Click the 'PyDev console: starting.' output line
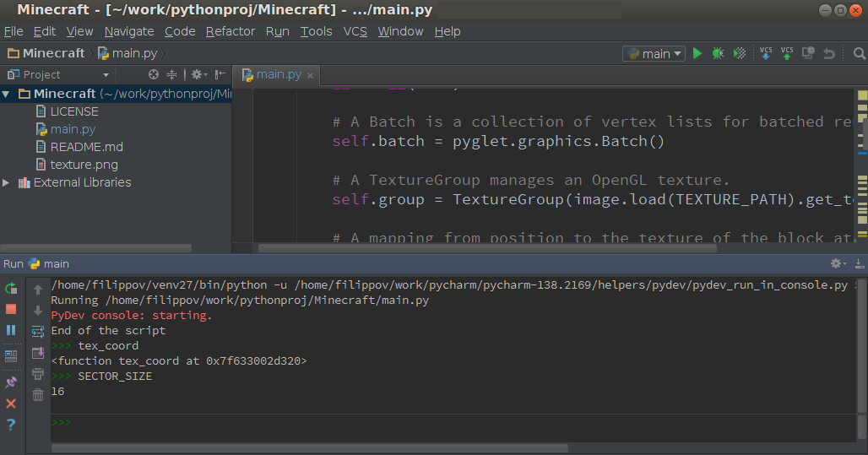Viewport: 868px width, 455px height. coord(131,315)
